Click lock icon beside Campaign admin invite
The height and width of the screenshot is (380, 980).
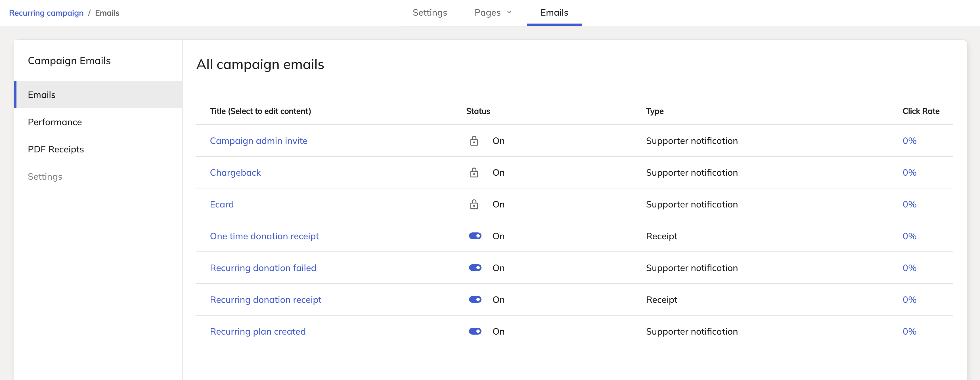474,141
